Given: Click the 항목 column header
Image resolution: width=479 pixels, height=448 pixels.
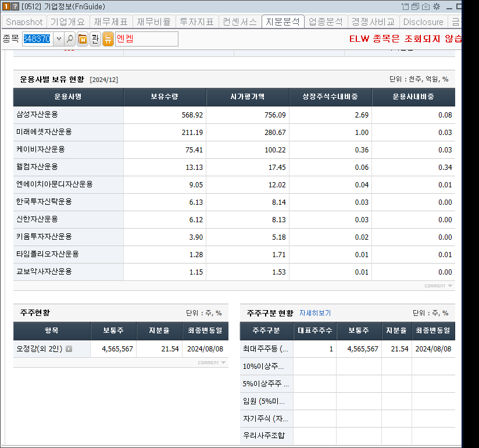Looking at the screenshot, I should tap(52, 330).
